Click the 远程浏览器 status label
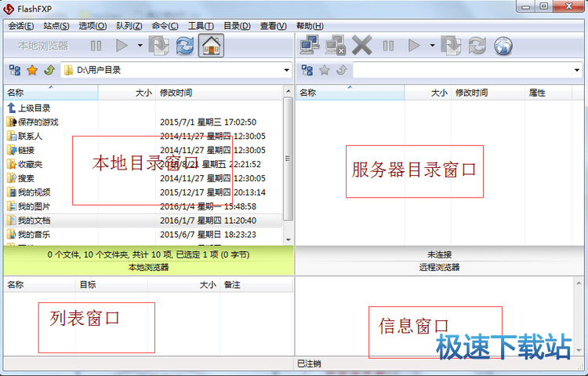The height and width of the screenshot is (376, 588). click(439, 268)
